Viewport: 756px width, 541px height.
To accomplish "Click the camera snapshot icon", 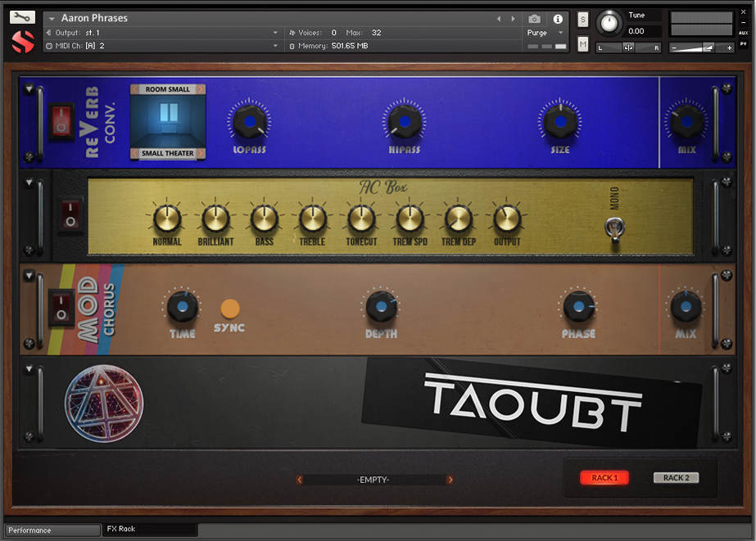I will pyautogui.click(x=535, y=20).
